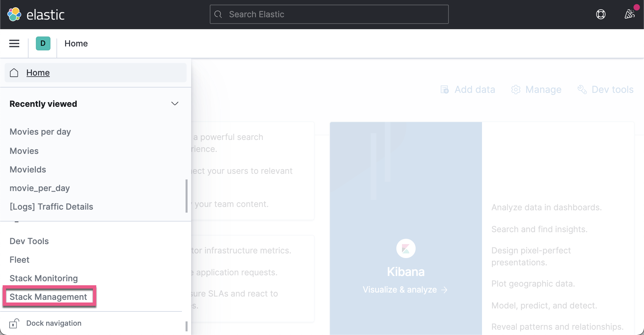
Task: Select Stack Monitoring
Action: (43, 278)
